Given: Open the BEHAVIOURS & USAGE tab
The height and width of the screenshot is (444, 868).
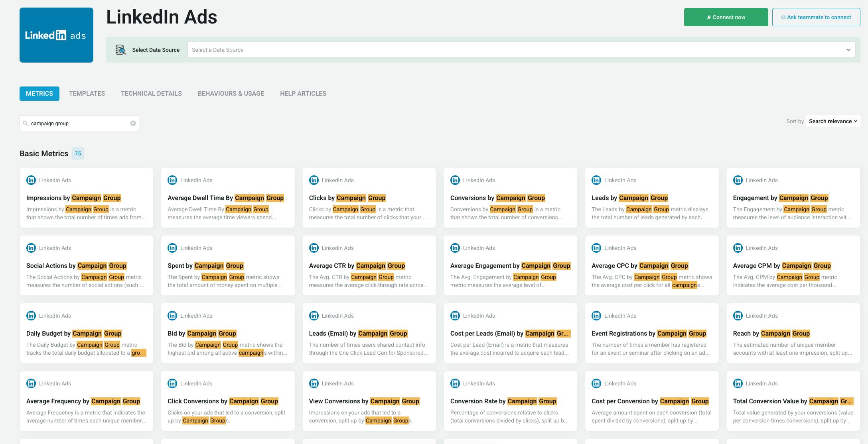Looking at the screenshot, I should coord(231,93).
